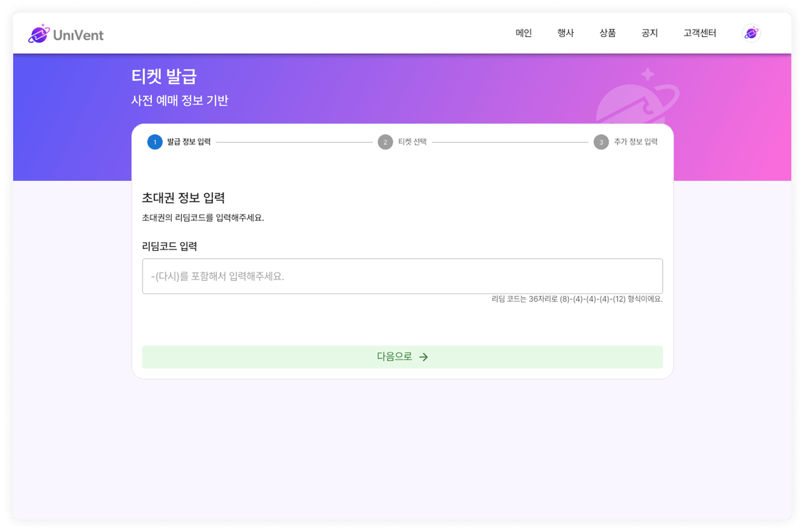
Task: Click the 티켓 발급 page heading
Action: tap(164, 76)
